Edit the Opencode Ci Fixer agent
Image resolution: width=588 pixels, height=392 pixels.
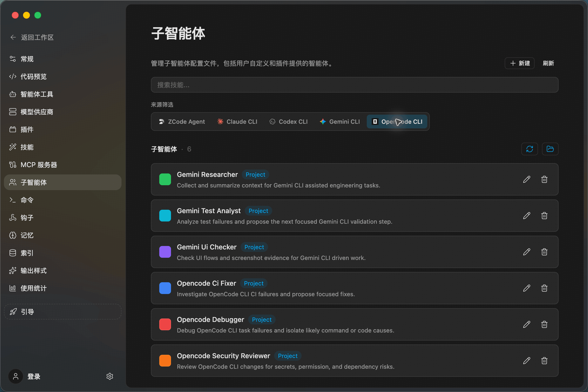point(527,288)
